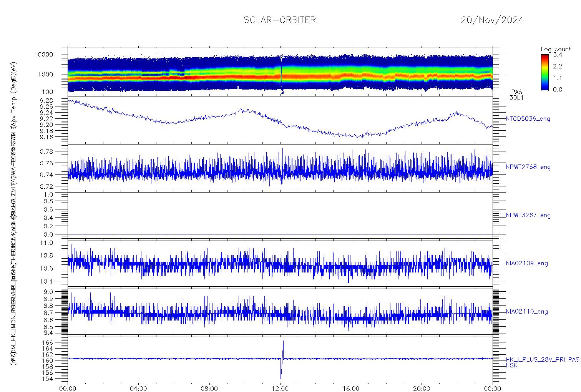This screenshot has height=392, width=581.
Task: Click the NTCD5036_eng series label
Action: (528, 119)
